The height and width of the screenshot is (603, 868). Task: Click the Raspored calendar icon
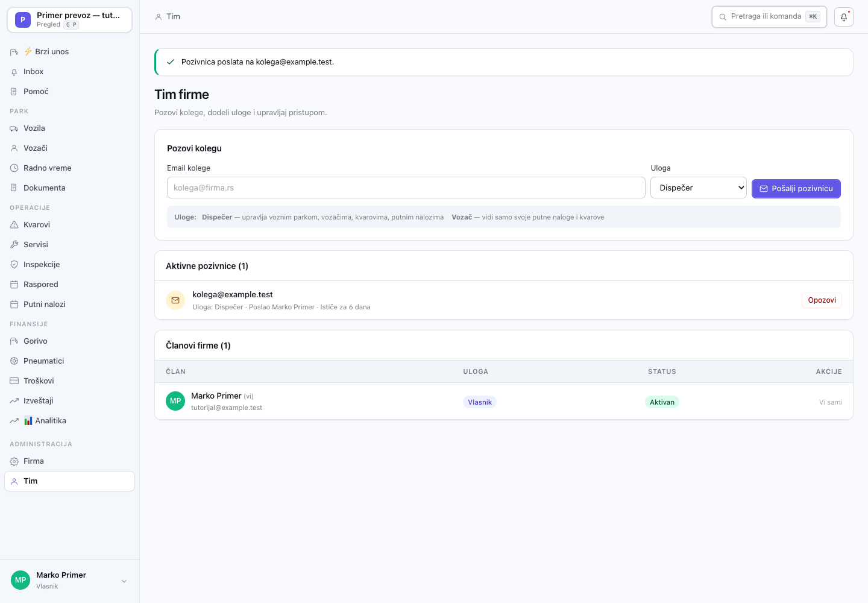pyautogui.click(x=14, y=285)
